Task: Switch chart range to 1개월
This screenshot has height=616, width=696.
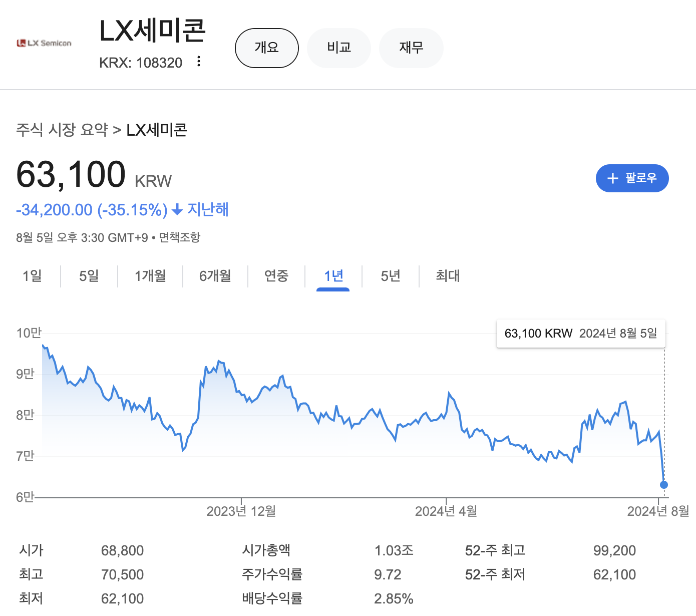Action: click(150, 276)
